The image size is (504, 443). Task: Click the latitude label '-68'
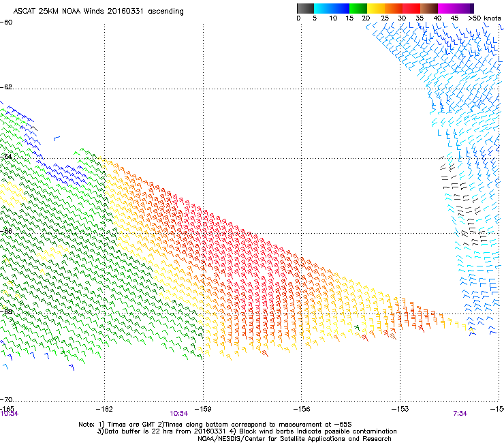pos(6,311)
